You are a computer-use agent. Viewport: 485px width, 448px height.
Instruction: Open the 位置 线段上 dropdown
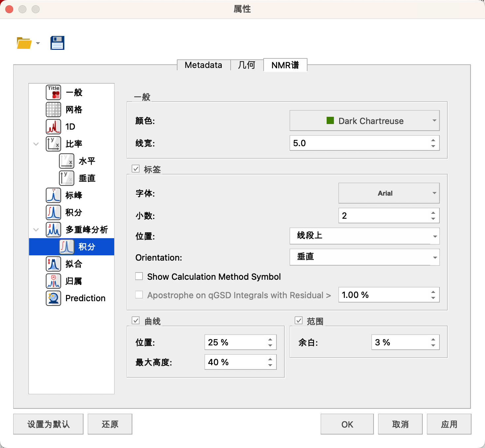[x=365, y=236]
